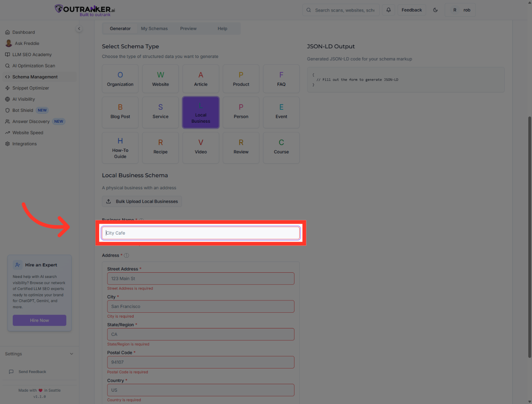This screenshot has width=532, height=404.
Task: Click the Business Name input field
Action: [201, 233]
